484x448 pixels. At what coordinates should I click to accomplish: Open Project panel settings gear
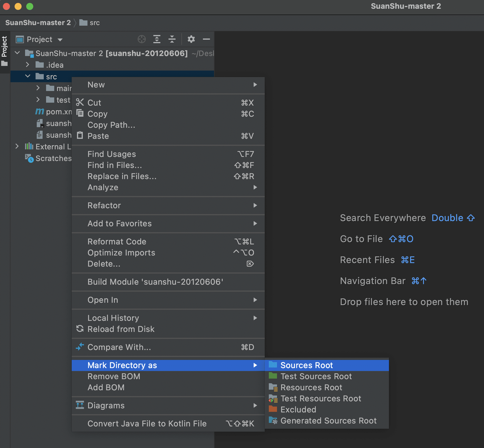[191, 39]
